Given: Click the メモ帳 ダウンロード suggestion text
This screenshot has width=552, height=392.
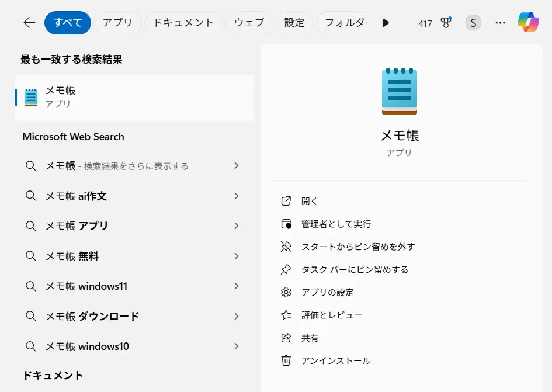Looking at the screenshot, I should (x=93, y=316).
